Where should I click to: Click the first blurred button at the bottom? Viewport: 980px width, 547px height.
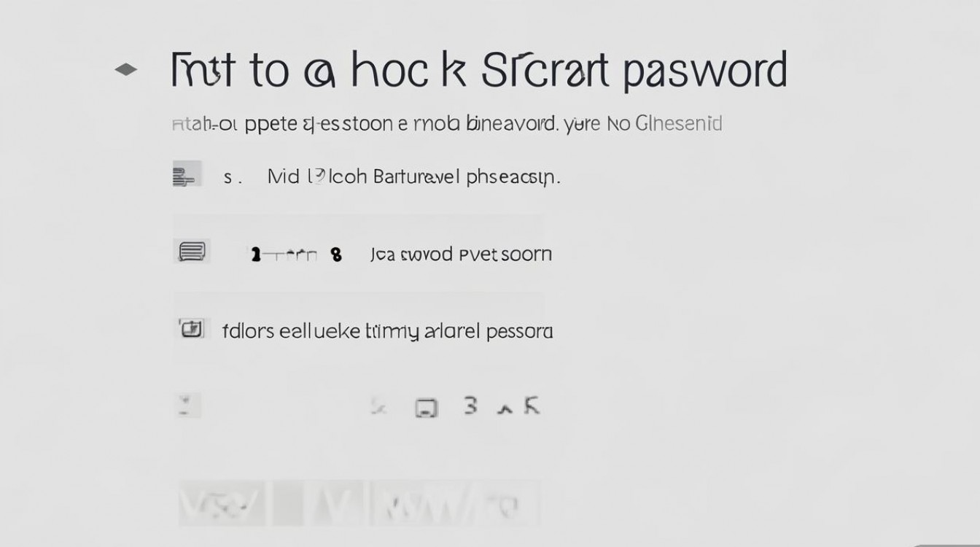tap(222, 503)
